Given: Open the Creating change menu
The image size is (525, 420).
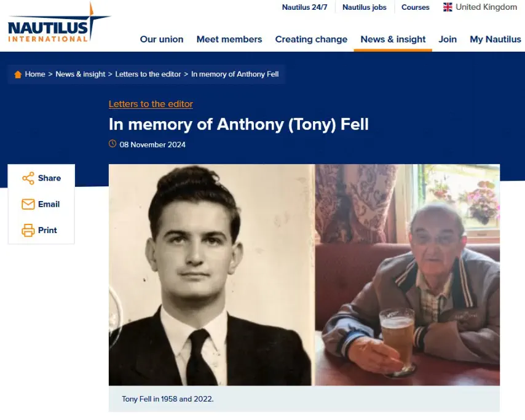Looking at the screenshot, I should 312,39.
